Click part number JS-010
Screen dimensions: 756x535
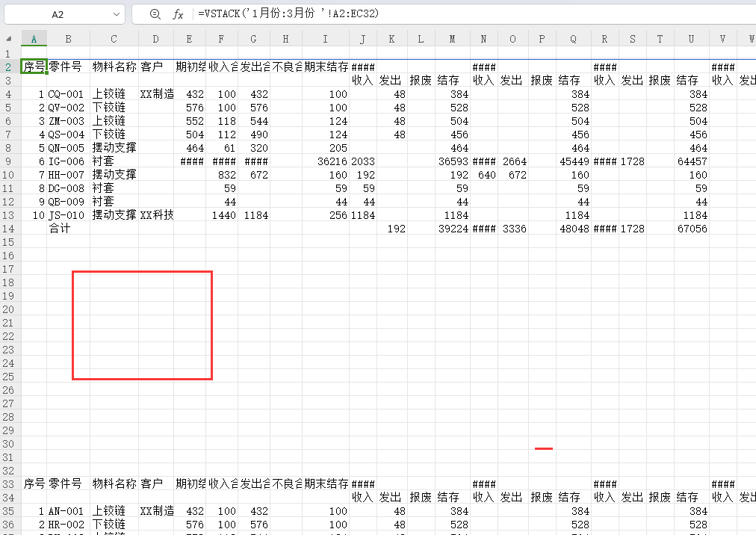[69, 215]
